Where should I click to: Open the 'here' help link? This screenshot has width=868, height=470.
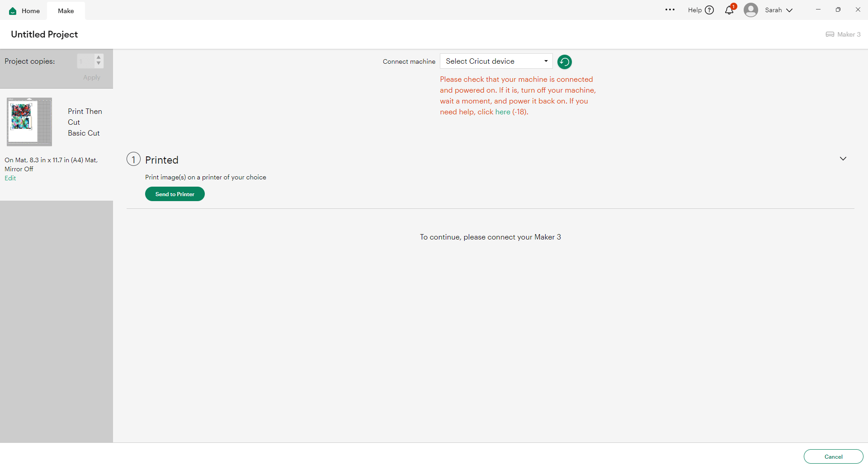click(x=503, y=112)
